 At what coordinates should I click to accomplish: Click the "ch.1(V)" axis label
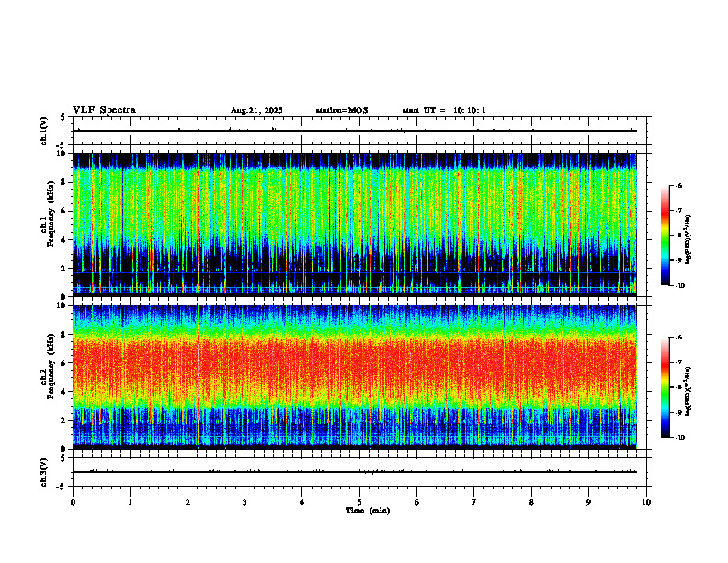(44, 131)
